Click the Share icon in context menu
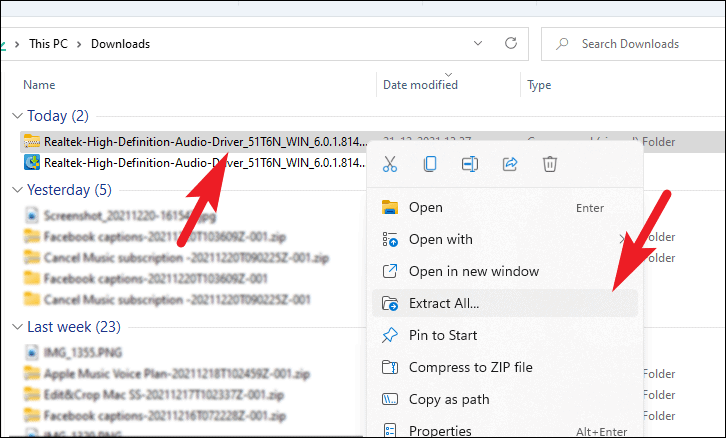The width and height of the screenshot is (726, 438). tap(510, 164)
